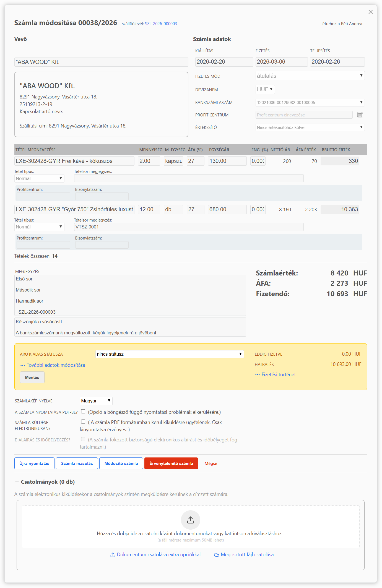Click the upload arrow icon in drop zone

pos(190,520)
